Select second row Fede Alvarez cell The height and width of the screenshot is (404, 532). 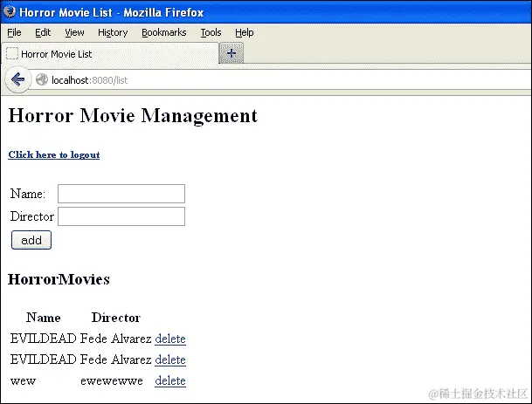point(115,359)
